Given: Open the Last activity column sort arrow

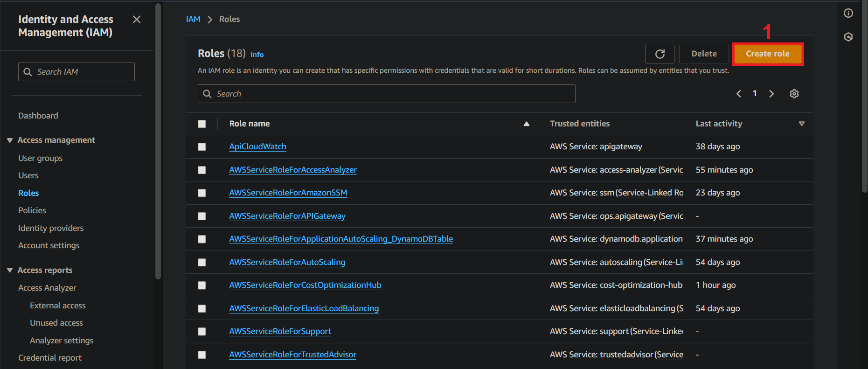Looking at the screenshot, I should pos(801,124).
